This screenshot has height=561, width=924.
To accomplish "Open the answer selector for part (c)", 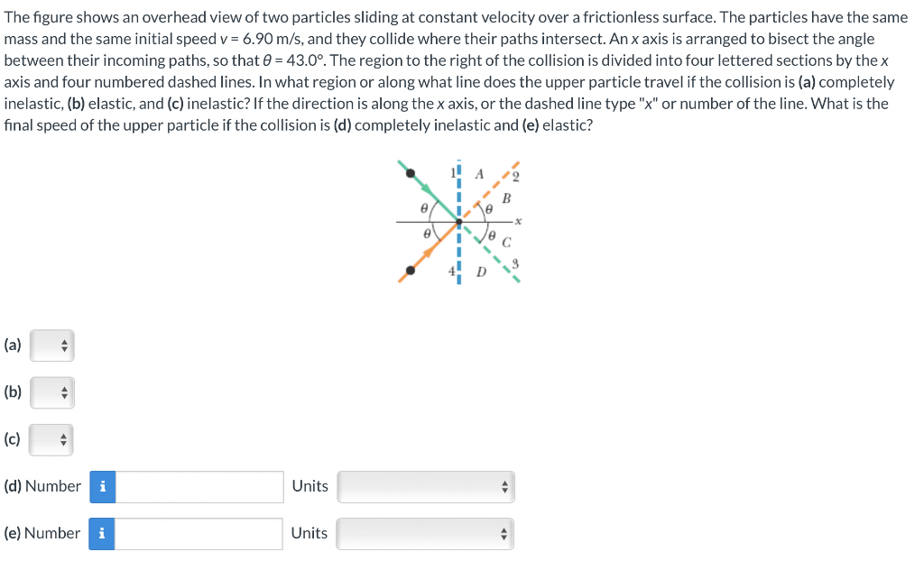I will pyautogui.click(x=51, y=440).
